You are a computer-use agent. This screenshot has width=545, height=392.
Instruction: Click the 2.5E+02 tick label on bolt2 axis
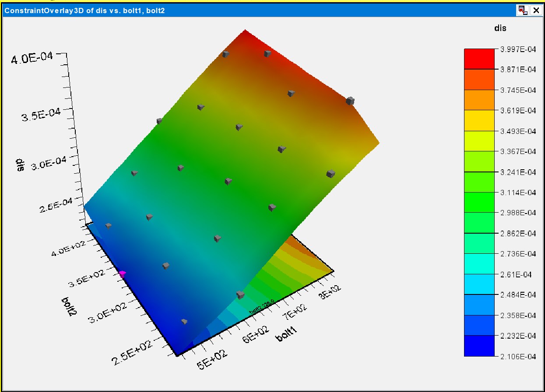132,353
